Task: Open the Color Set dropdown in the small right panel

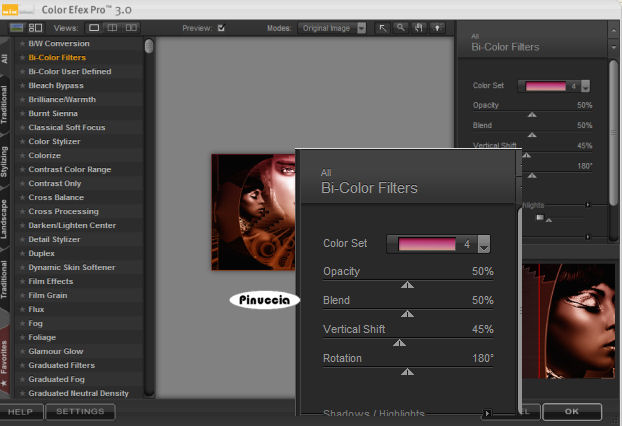Action: (x=585, y=86)
